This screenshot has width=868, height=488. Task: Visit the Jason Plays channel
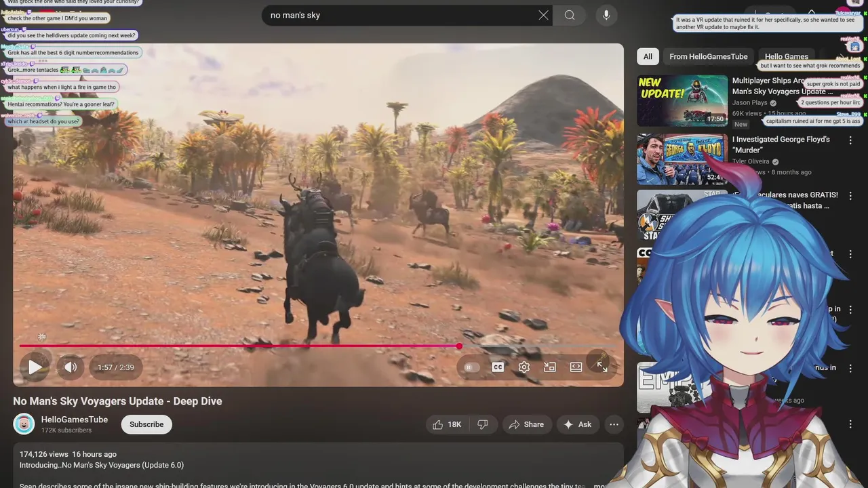[x=750, y=103]
